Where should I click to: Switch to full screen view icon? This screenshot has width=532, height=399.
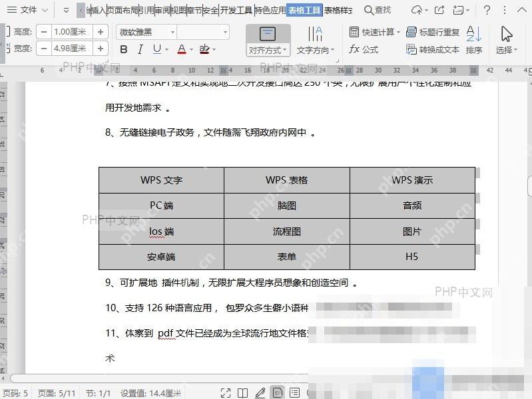tap(226, 393)
